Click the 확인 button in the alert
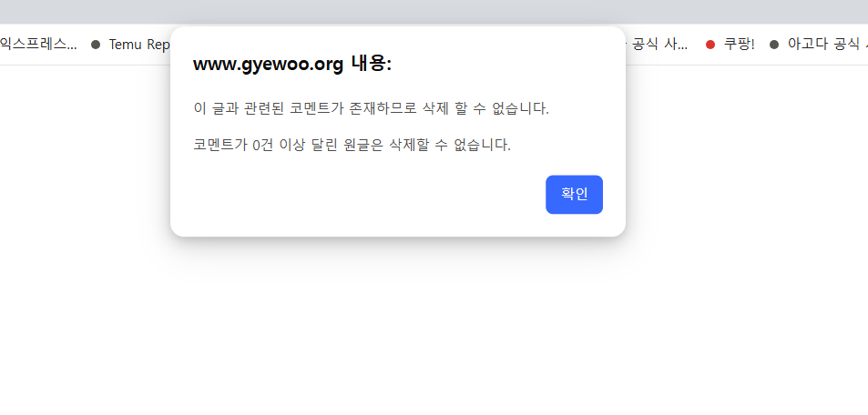The width and height of the screenshot is (868, 415). click(x=574, y=195)
